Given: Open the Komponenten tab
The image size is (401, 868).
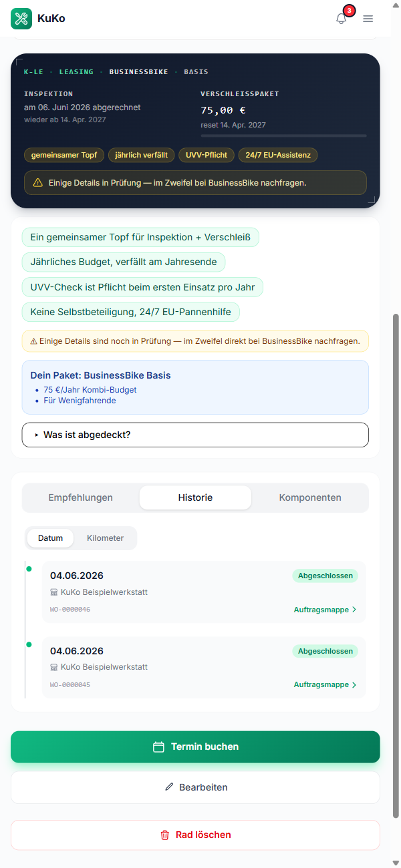Looking at the screenshot, I should pyautogui.click(x=310, y=497).
